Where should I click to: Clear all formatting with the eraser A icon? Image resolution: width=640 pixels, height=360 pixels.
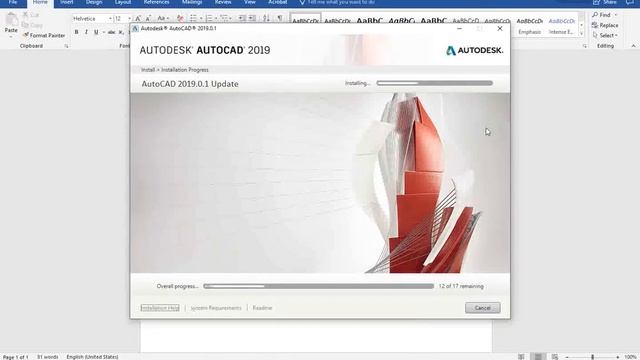pyautogui.click(x=180, y=18)
